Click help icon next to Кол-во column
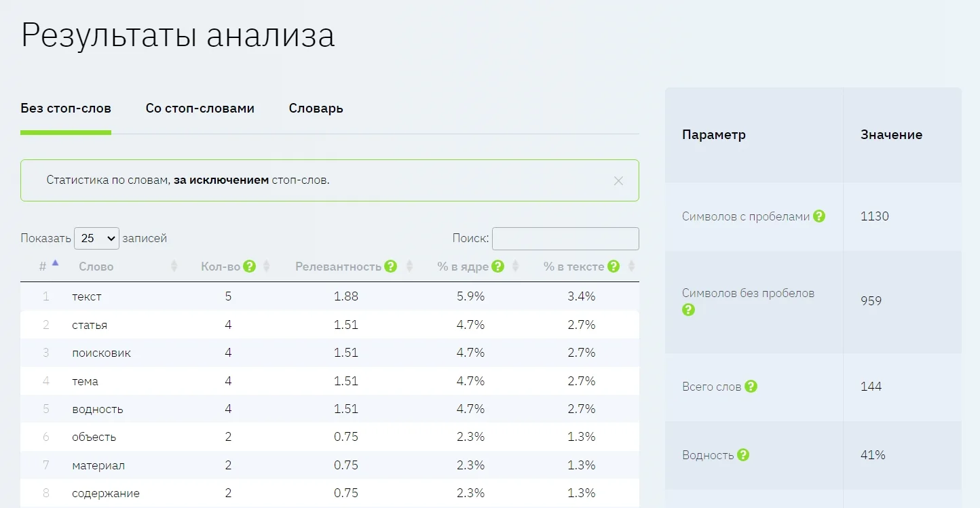This screenshot has height=508, width=980. [x=250, y=267]
